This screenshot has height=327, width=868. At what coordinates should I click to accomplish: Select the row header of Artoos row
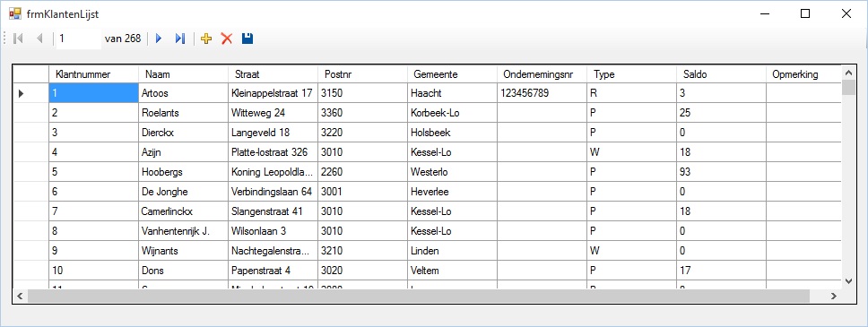point(31,93)
